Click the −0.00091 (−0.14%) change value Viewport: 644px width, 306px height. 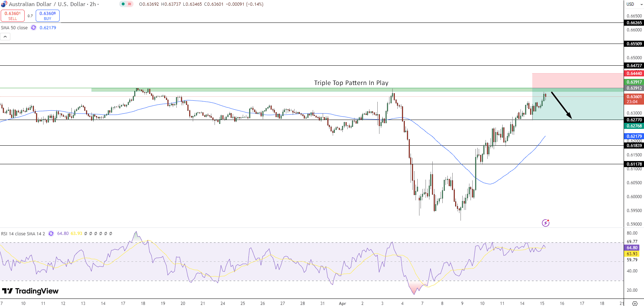pos(245,4)
